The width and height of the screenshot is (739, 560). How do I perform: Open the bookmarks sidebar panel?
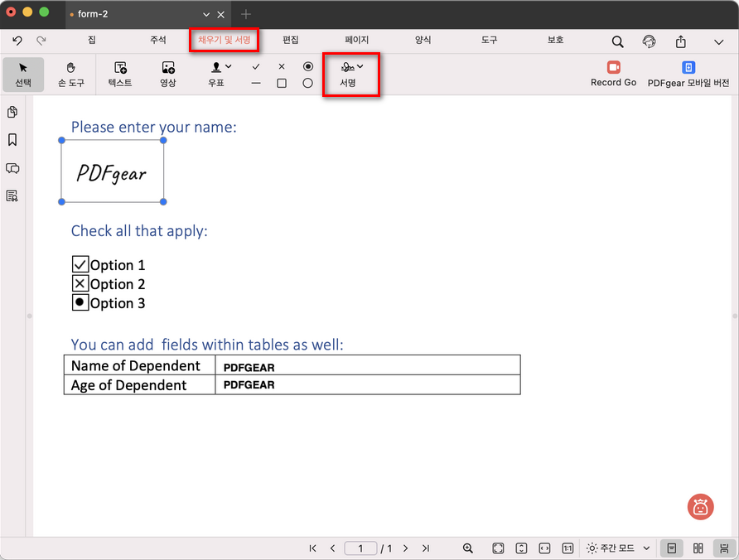(x=12, y=140)
